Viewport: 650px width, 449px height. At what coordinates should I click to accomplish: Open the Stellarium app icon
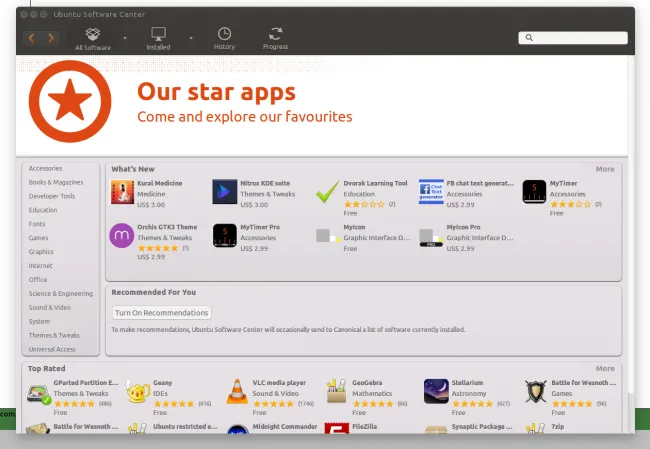click(436, 391)
